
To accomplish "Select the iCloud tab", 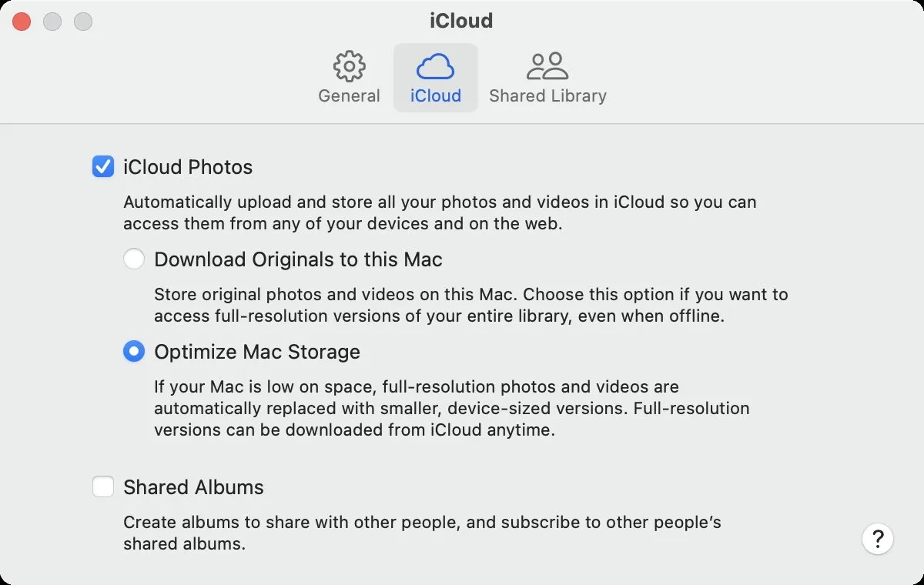I will [x=435, y=77].
